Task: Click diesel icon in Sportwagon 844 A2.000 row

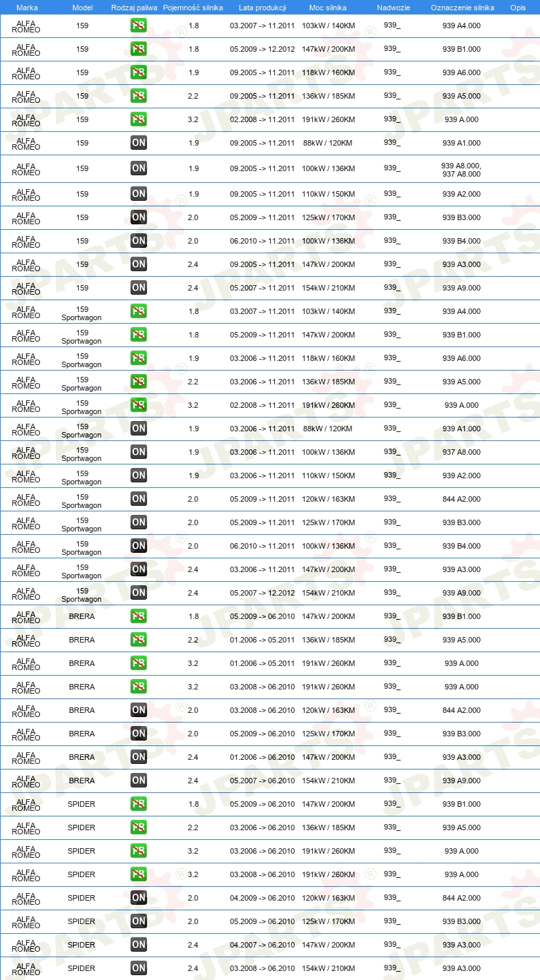Action: click(139, 499)
